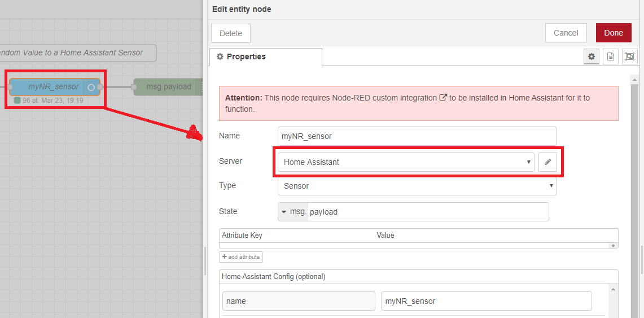
Task: Click the config list scroll up arrow
Action: click(613, 289)
